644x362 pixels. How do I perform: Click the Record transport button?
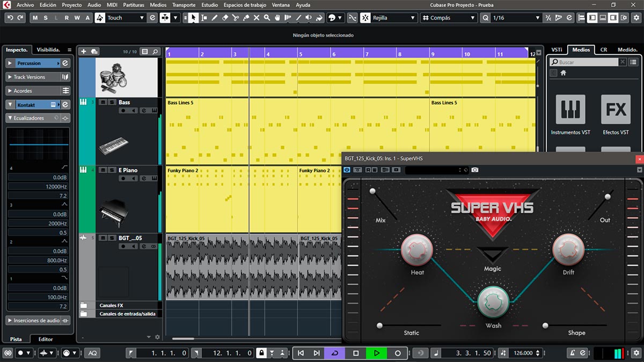click(x=398, y=353)
